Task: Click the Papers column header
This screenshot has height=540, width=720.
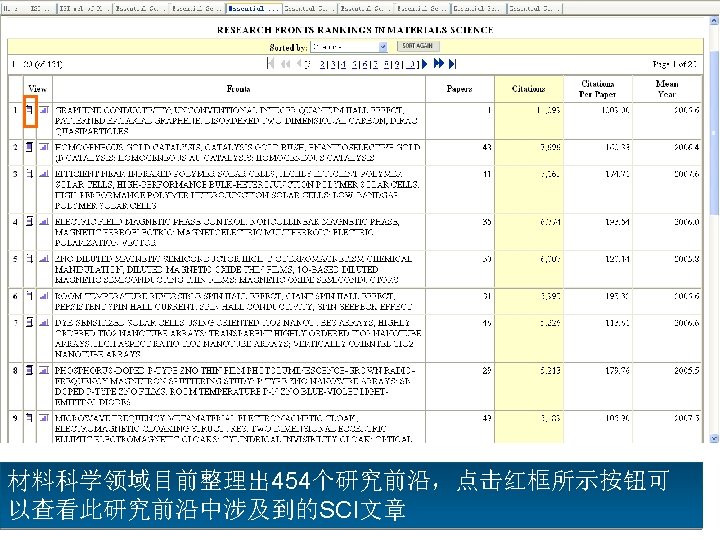Action: point(459,89)
